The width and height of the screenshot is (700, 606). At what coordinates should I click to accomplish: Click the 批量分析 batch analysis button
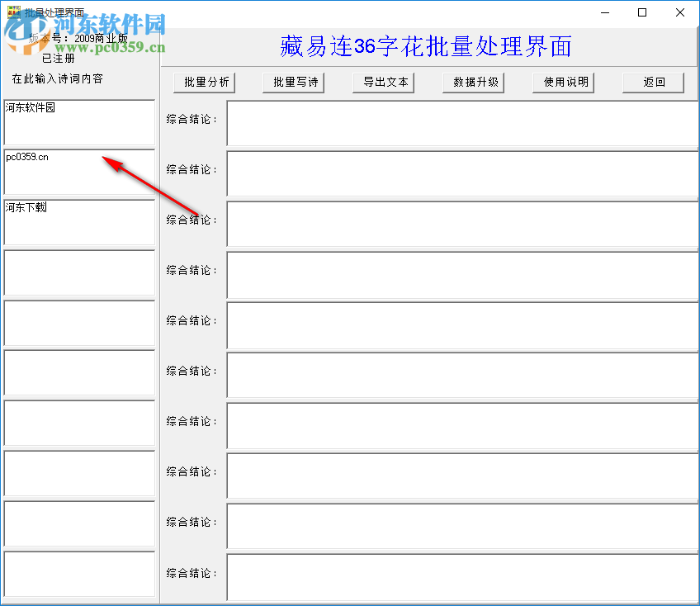point(204,82)
